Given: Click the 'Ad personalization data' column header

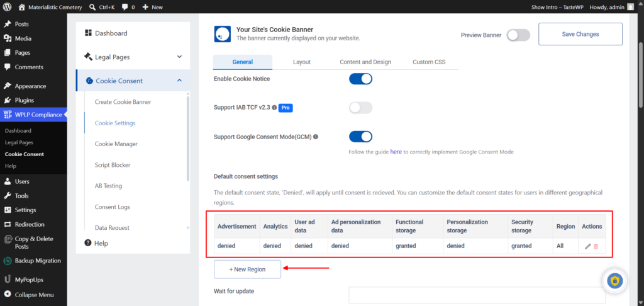Looking at the screenshot, I should click(x=359, y=226).
